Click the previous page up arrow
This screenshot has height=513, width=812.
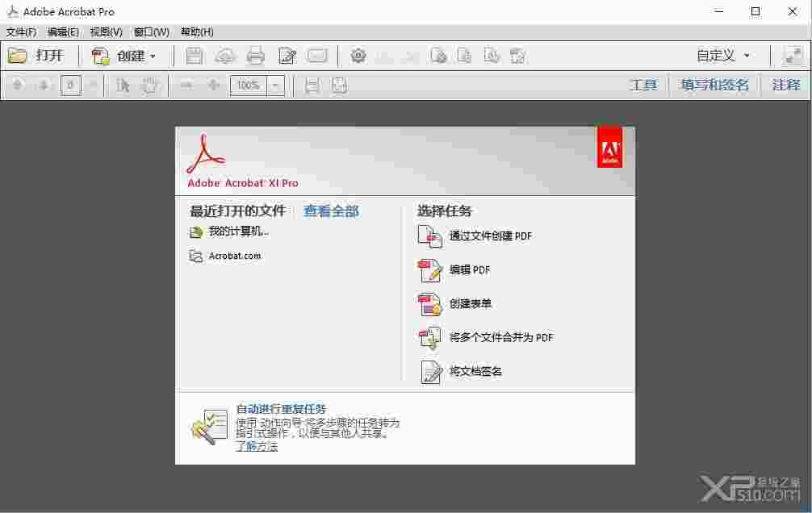pos(17,85)
